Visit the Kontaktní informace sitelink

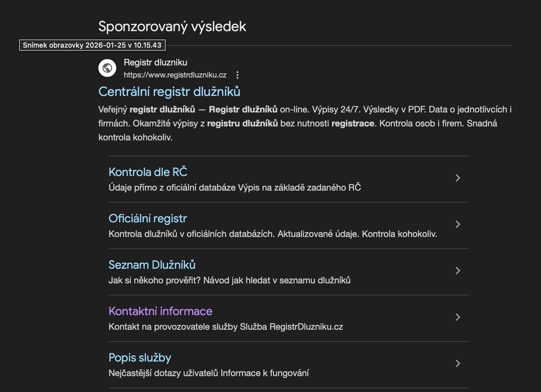160,311
